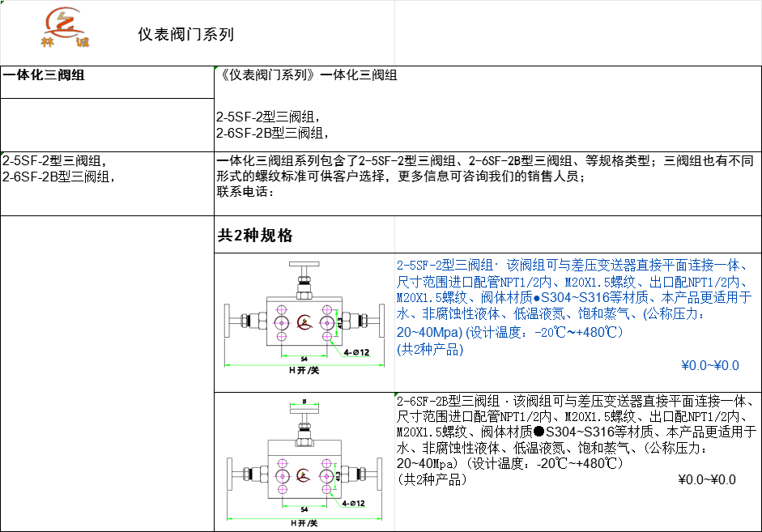Select the 共2种规格 heading
The width and height of the screenshot is (762, 532).
(x=255, y=236)
